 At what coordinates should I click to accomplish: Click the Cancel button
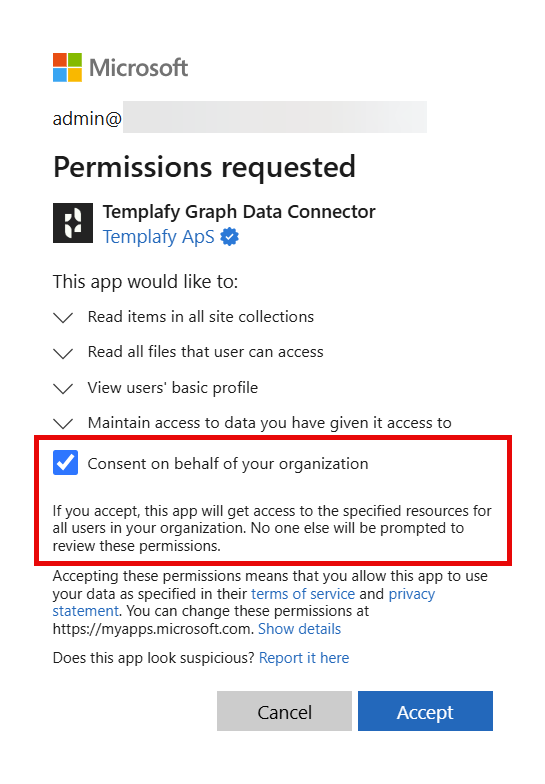(x=284, y=711)
